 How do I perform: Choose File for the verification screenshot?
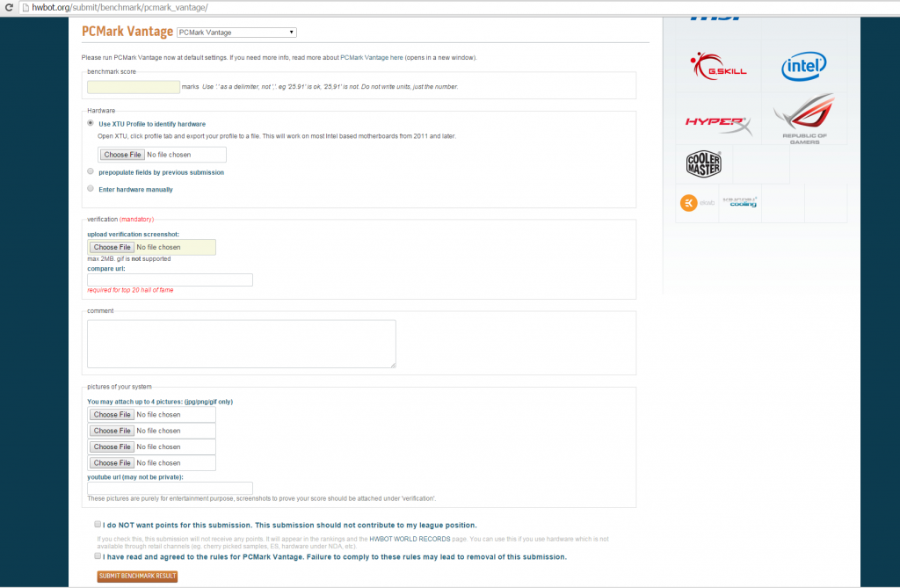point(112,247)
